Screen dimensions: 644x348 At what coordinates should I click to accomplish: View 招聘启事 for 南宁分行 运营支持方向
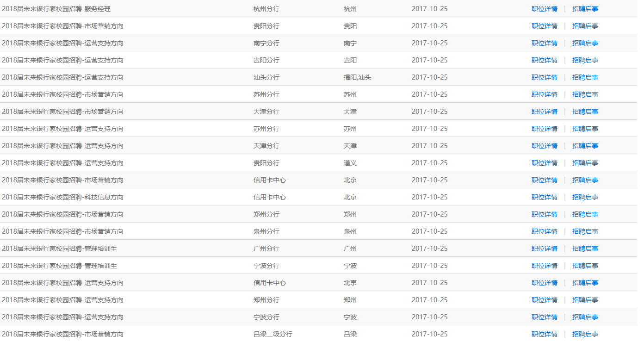coord(585,43)
